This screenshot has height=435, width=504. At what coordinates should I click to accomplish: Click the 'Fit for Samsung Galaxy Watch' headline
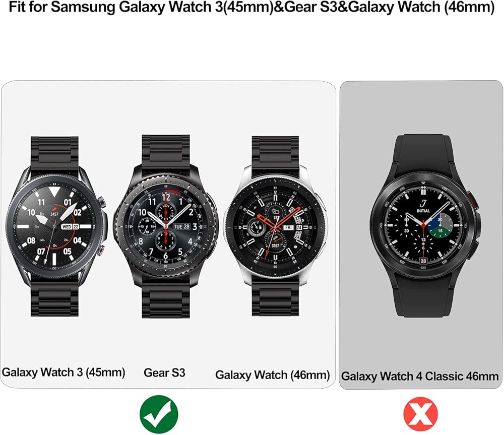251,7
